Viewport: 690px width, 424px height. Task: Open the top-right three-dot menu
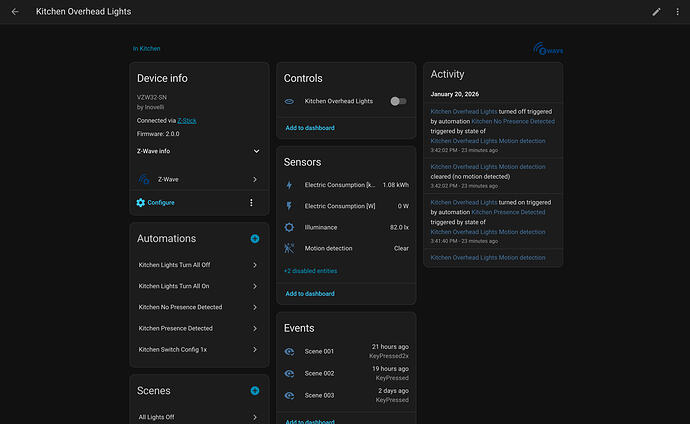click(x=677, y=12)
